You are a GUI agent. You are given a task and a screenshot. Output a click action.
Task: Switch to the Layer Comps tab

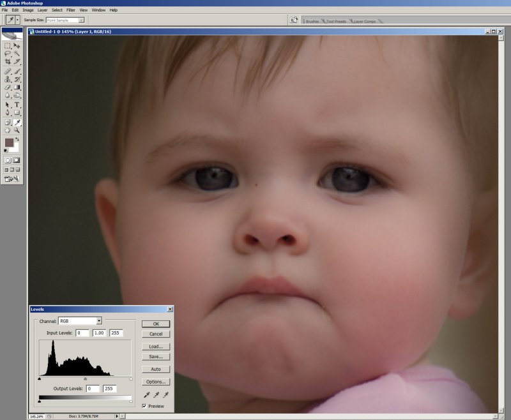point(364,21)
